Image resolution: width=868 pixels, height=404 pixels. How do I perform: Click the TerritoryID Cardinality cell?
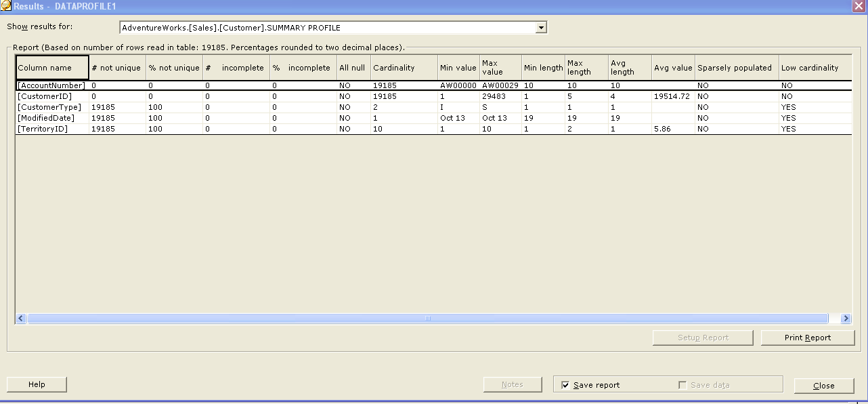tap(404, 129)
